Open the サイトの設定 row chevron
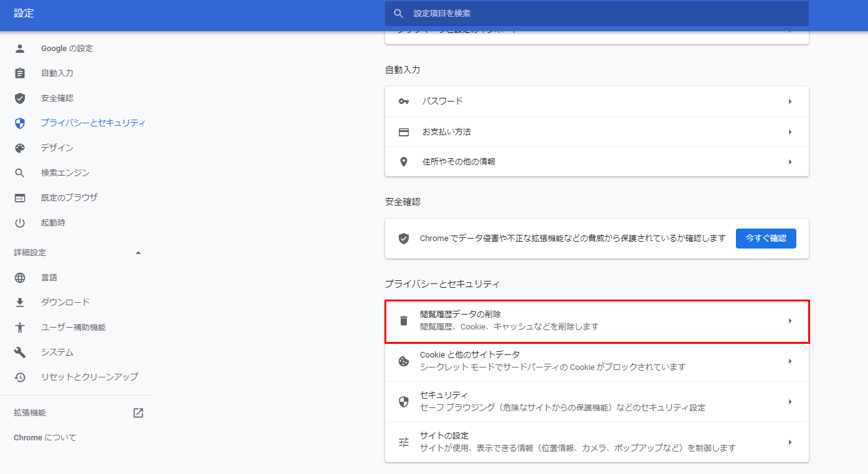Image resolution: width=868 pixels, height=474 pixels. tap(789, 442)
